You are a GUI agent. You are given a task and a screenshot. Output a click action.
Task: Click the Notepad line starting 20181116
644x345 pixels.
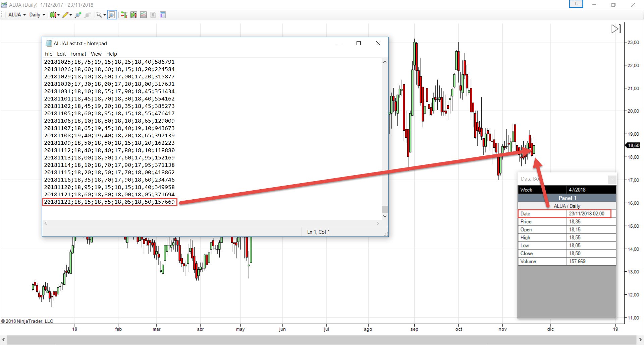coord(109,180)
